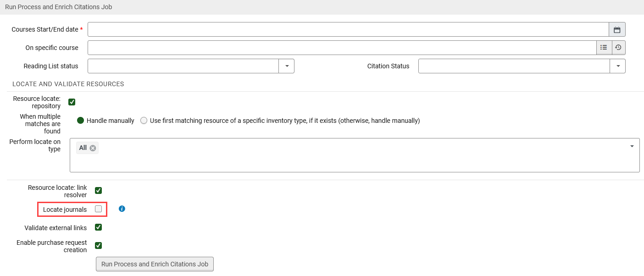This screenshot has width=644, height=276.
Task: Click the Courses Start/End date label
Action: pos(45,29)
